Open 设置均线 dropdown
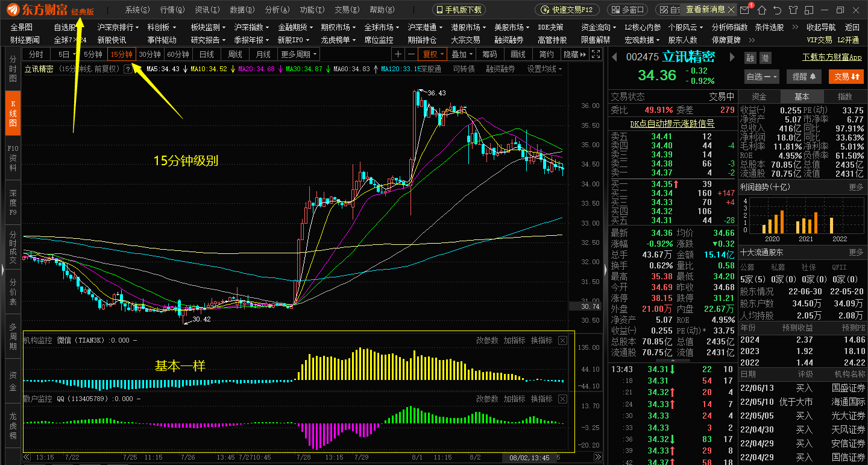The image size is (868, 465). (544, 69)
